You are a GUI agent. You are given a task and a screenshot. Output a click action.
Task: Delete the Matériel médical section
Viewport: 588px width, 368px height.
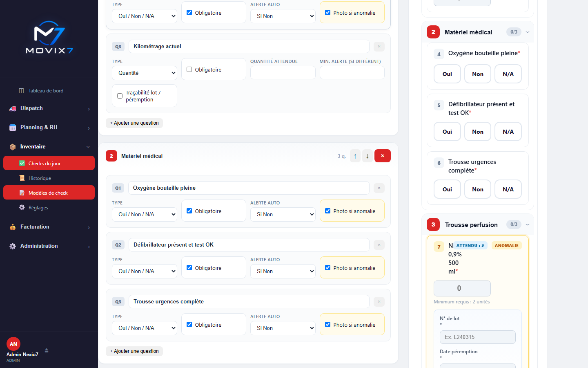pos(383,156)
